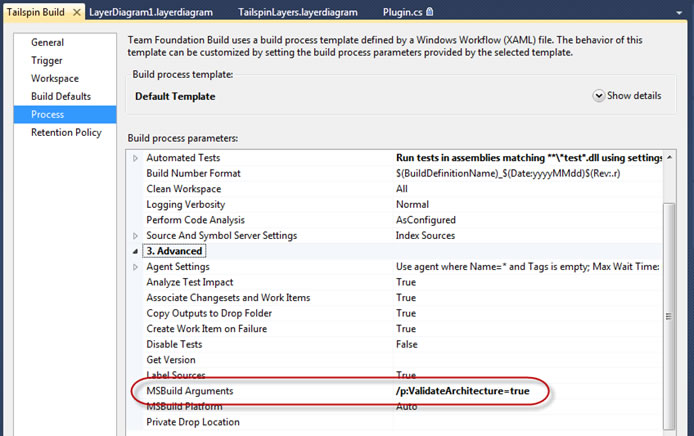Click the Default Template name
Viewport: 694px width, 436px height.
coord(175,96)
